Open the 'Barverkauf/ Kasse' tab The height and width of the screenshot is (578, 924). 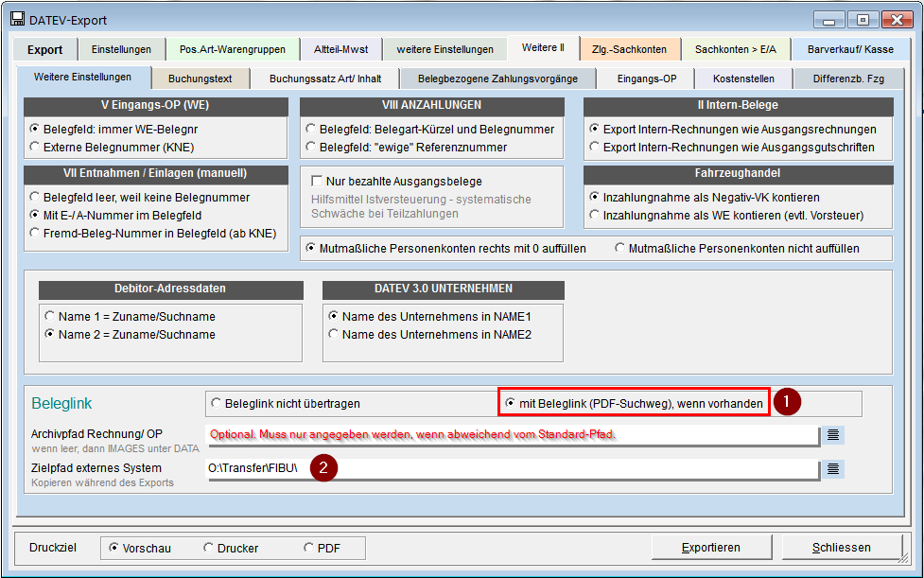[850, 49]
